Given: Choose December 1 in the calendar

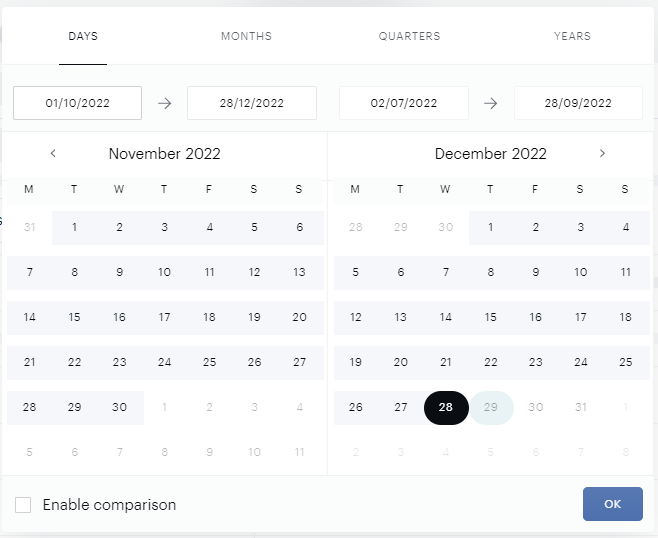Looking at the screenshot, I should pos(491,227).
